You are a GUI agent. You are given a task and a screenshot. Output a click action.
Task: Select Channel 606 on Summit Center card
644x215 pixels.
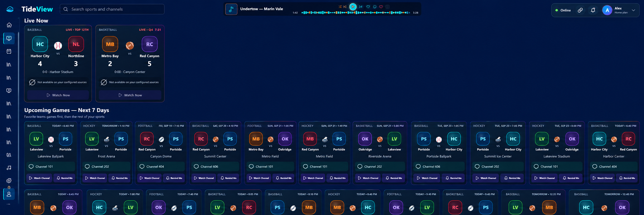tap(215, 167)
